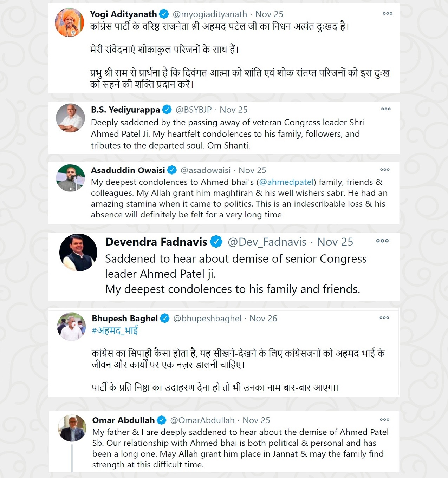Viewport: 448px width, 478px height.
Task: Open more options on B.S. Yediyurappa's tweet
Action: [x=386, y=109]
